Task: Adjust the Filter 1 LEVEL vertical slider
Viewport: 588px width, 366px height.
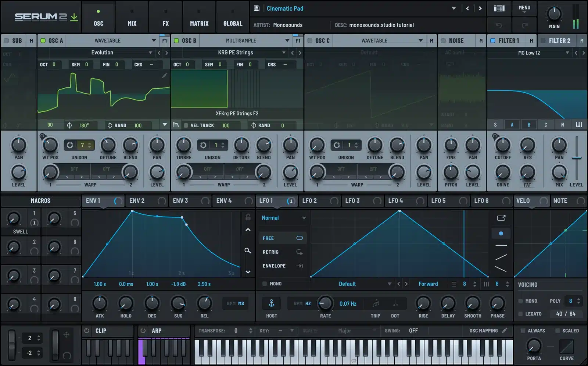Action: [x=577, y=158]
